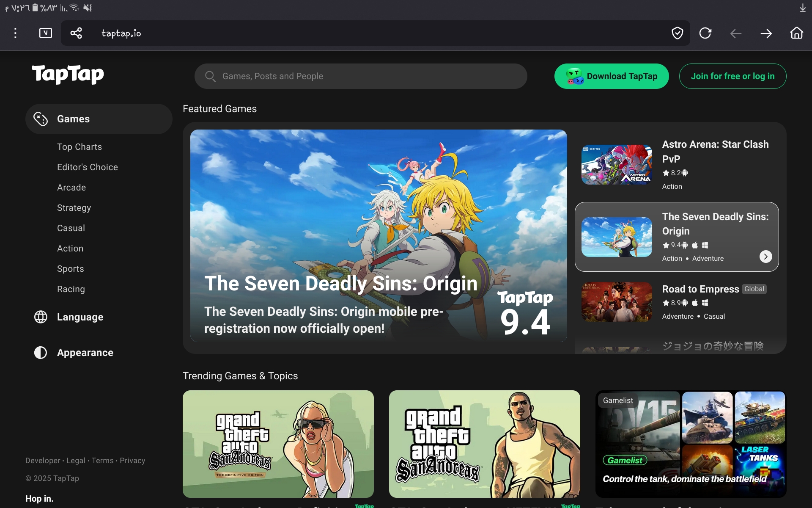Image resolution: width=812 pixels, height=508 pixels.
Task: Click Action tag under Astro Arena
Action: [x=672, y=186]
